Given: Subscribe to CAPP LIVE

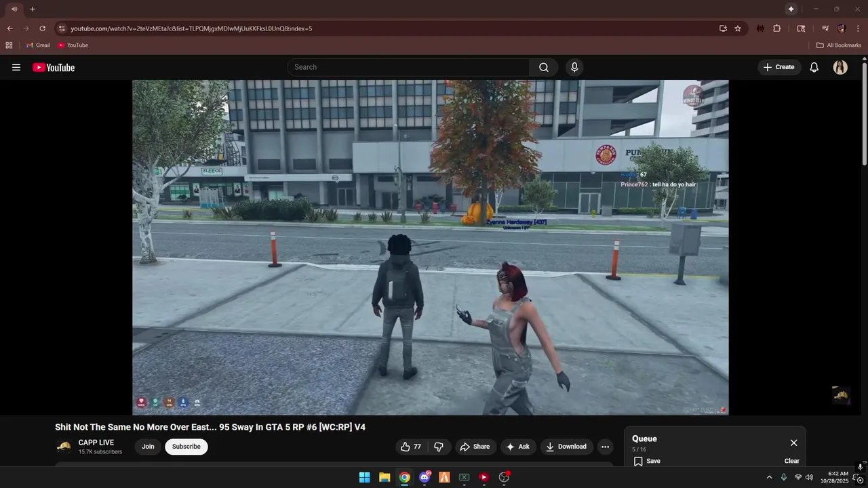Looking at the screenshot, I should (186, 447).
